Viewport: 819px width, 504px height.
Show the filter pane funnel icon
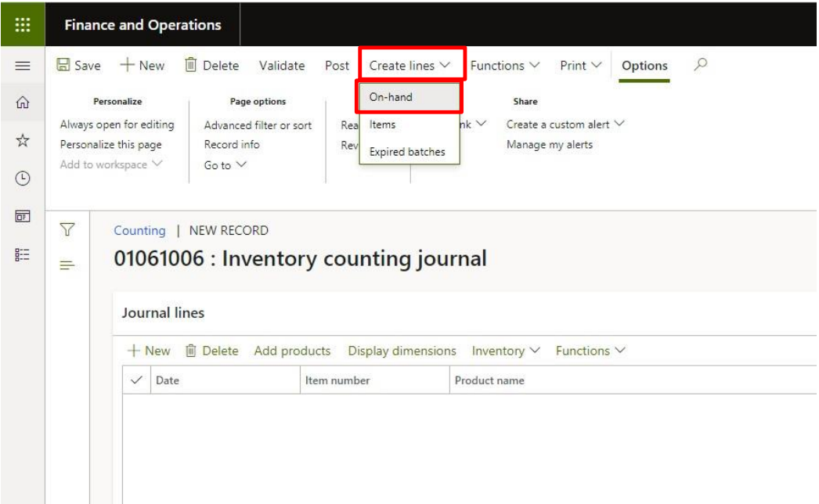(x=67, y=229)
